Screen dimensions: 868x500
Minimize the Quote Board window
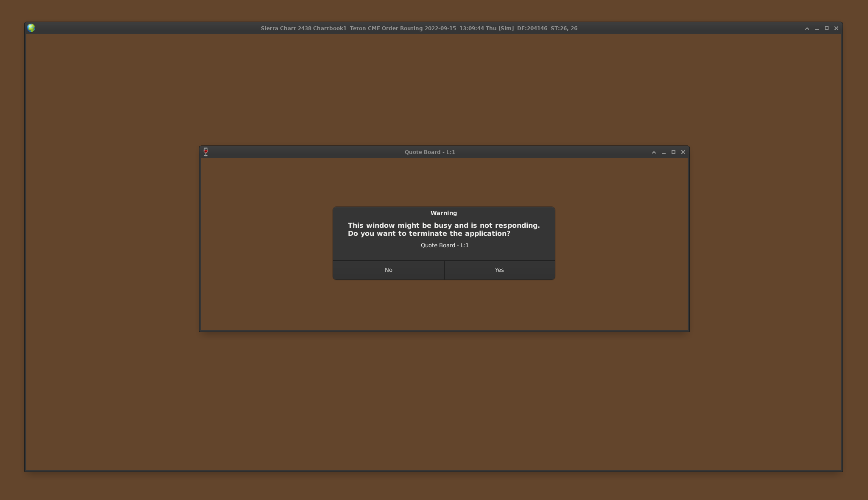click(664, 152)
